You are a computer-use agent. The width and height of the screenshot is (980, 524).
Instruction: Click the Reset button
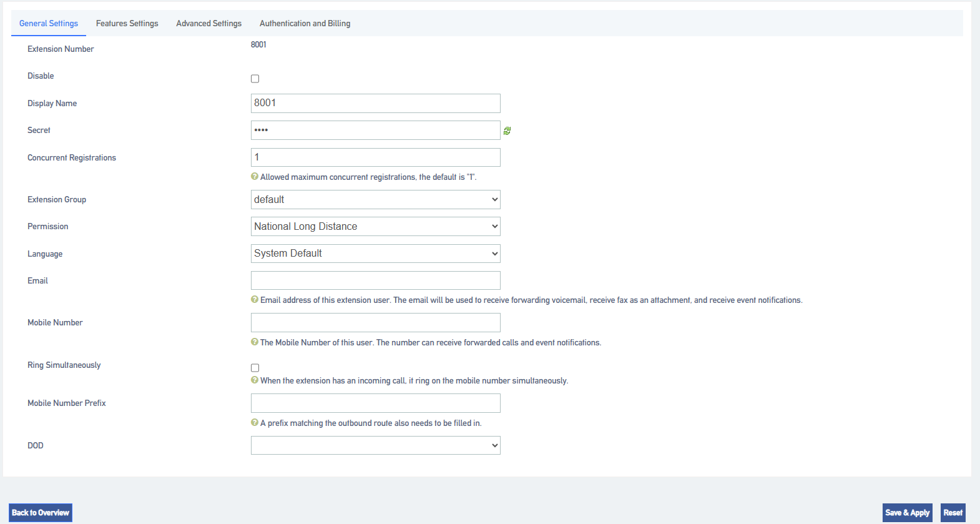coord(953,513)
